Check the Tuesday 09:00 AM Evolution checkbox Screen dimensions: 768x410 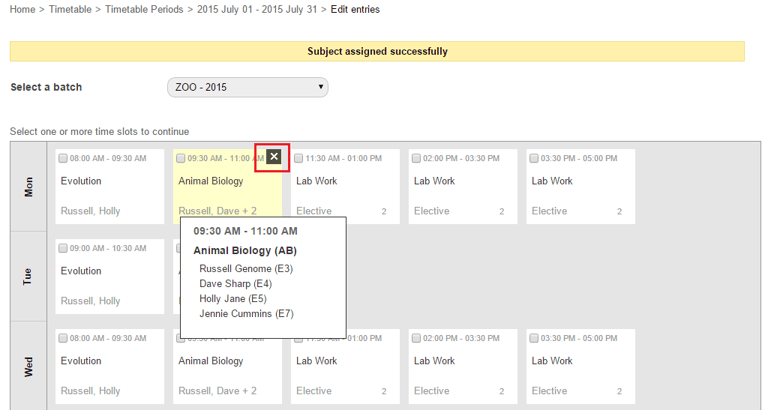pyautogui.click(x=64, y=248)
